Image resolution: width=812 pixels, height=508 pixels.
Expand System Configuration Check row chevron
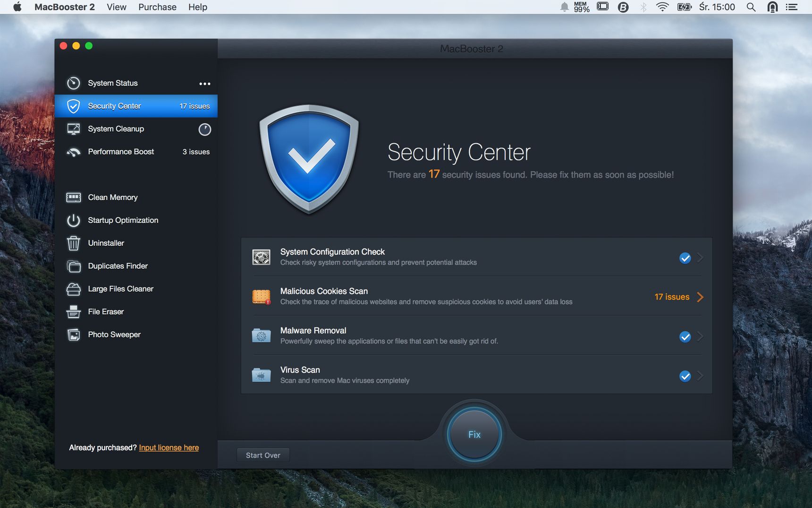700,258
